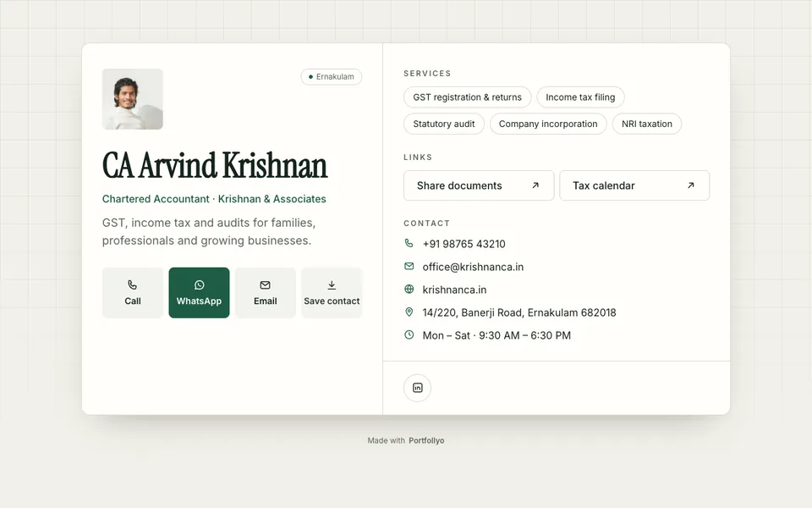Open the LinkedIn profile icon

417,388
